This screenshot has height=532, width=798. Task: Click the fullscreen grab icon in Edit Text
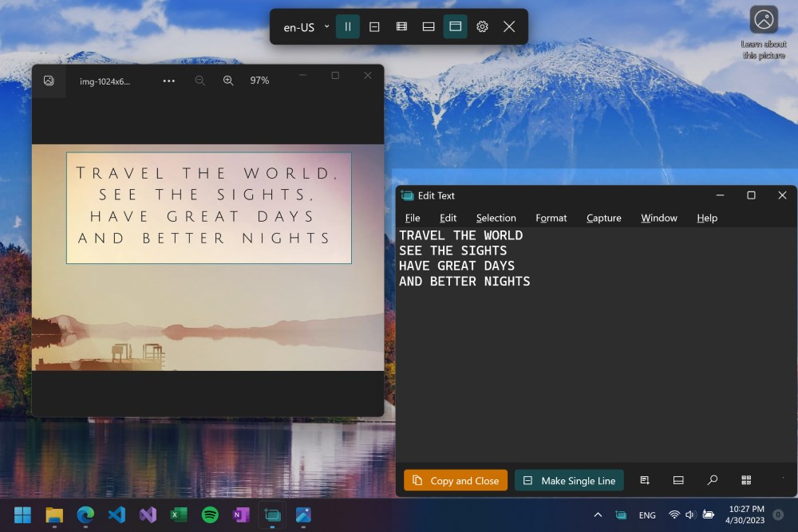(x=645, y=481)
